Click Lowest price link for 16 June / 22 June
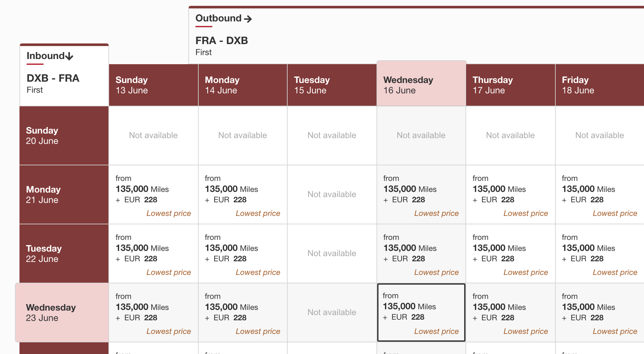 coord(436,272)
